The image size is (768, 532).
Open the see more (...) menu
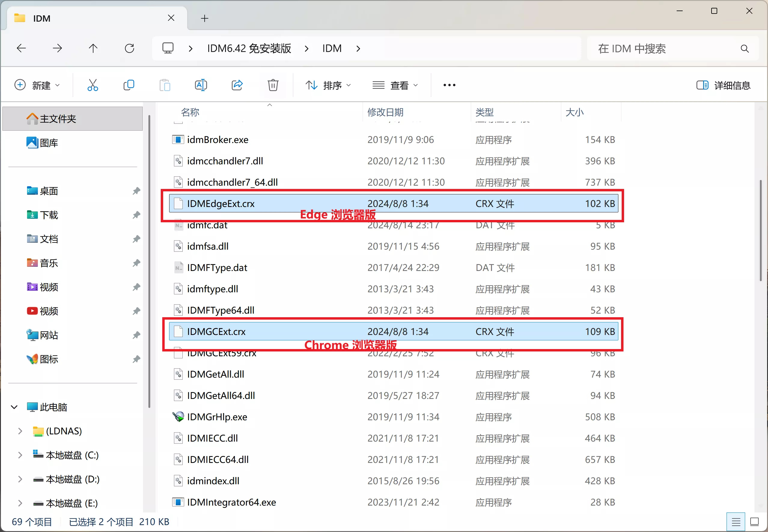pyautogui.click(x=449, y=85)
